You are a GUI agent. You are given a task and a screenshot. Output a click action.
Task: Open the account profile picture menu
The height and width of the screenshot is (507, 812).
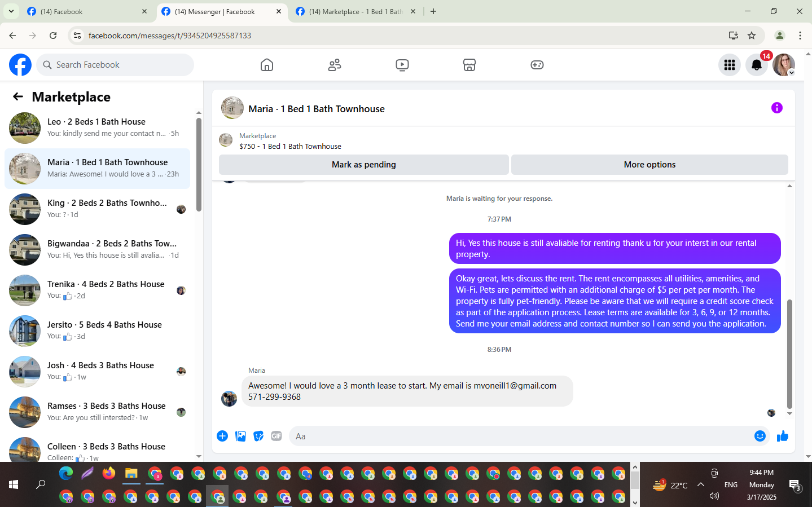click(784, 65)
